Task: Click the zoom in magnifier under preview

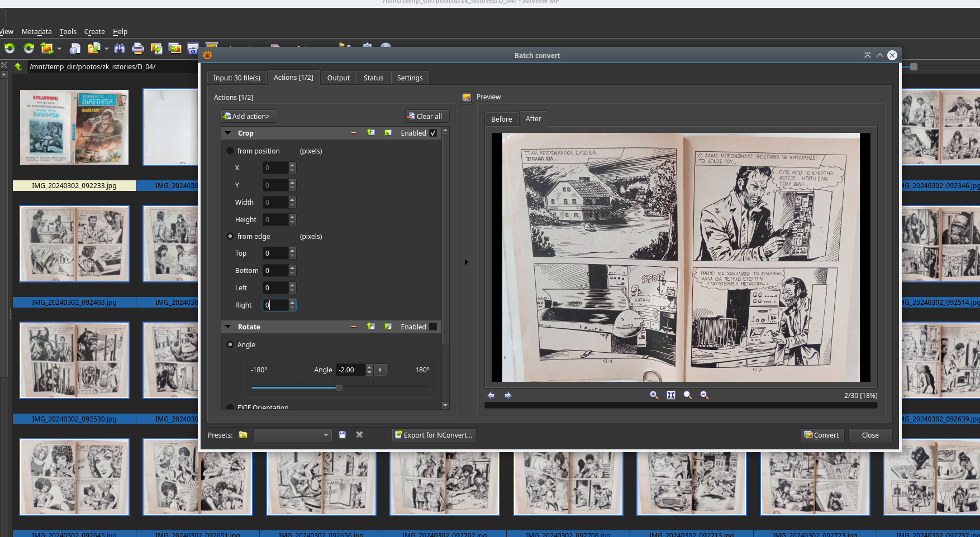Action: click(x=654, y=395)
